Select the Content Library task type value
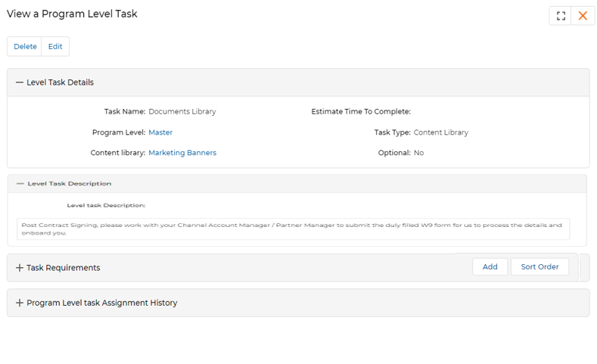 click(x=441, y=132)
